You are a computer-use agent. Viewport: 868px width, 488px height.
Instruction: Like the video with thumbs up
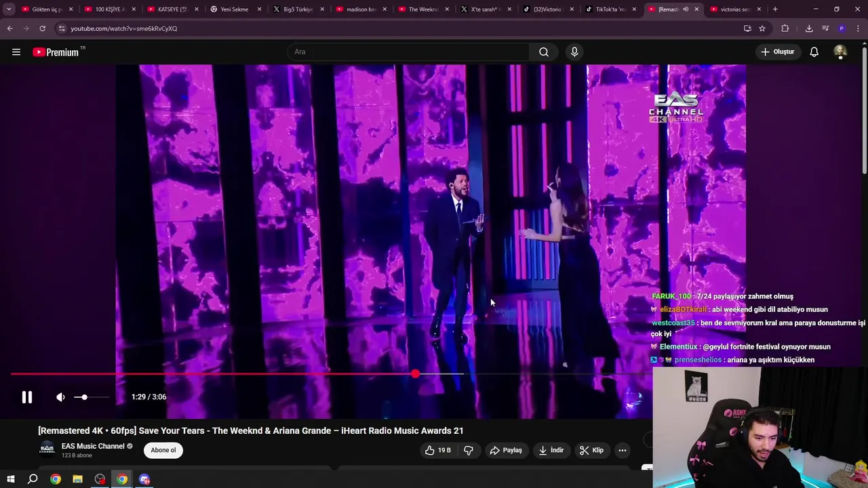tap(437, 450)
